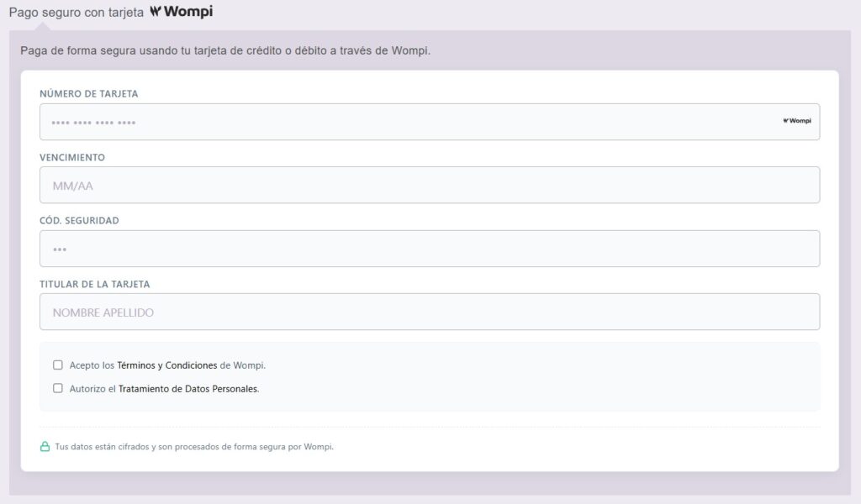This screenshot has height=504, width=861.
Task: Open the Términos y Condiciones link
Action: (167, 365)
